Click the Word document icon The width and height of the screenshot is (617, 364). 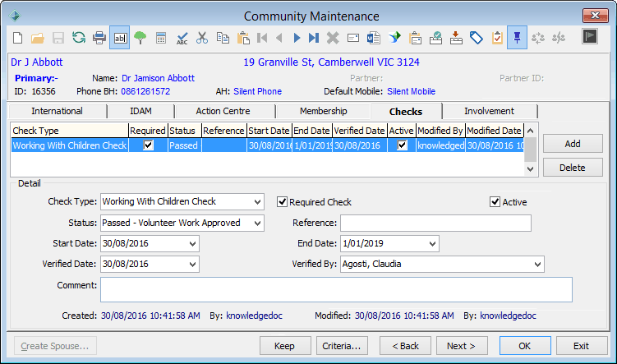pyautogui.click(x=374, y=38)
